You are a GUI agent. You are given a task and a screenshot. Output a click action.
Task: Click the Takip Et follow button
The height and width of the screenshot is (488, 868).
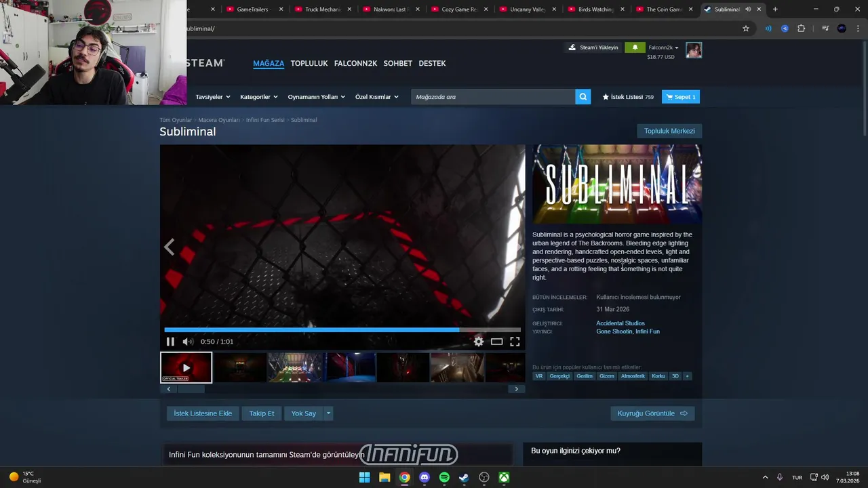click(262, 413)
